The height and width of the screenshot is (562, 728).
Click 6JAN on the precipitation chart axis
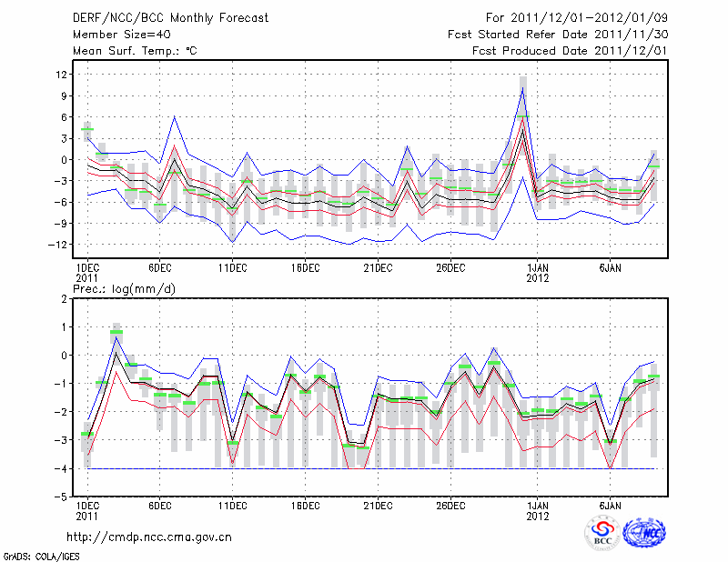611,505
